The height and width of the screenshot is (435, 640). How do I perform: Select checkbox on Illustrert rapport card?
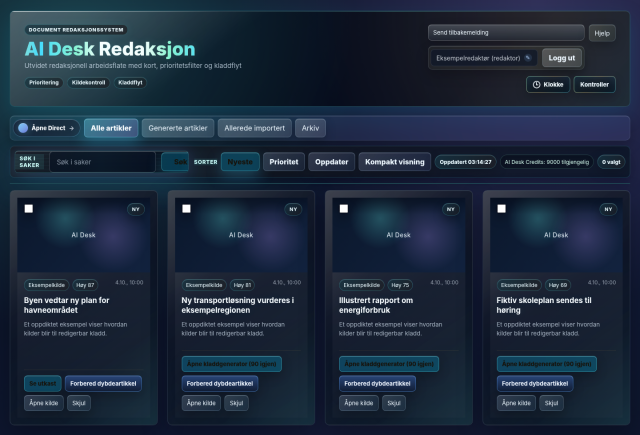tap(344, 209)
